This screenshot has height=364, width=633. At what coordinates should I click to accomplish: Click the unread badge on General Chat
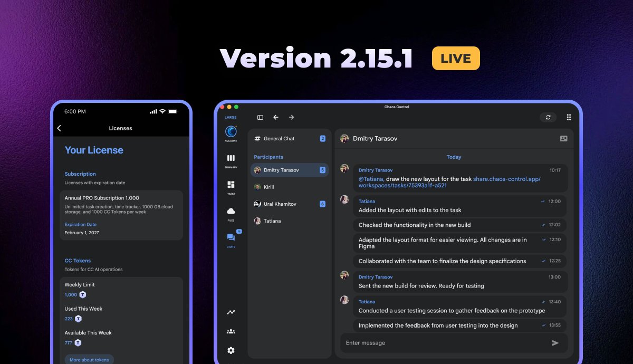tap(322, 139)
